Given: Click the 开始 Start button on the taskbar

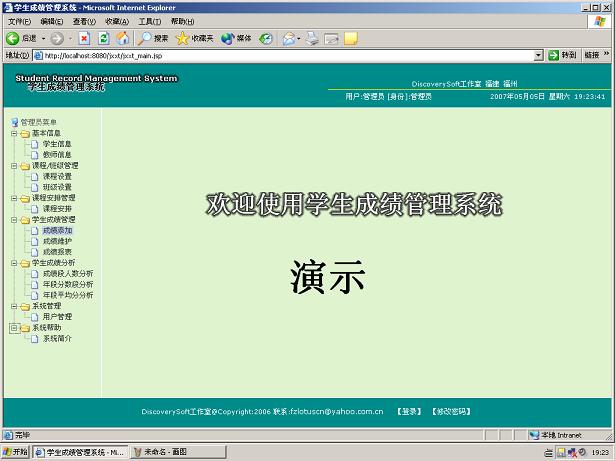Looking at the screenshot, I should tap(16, 452).
